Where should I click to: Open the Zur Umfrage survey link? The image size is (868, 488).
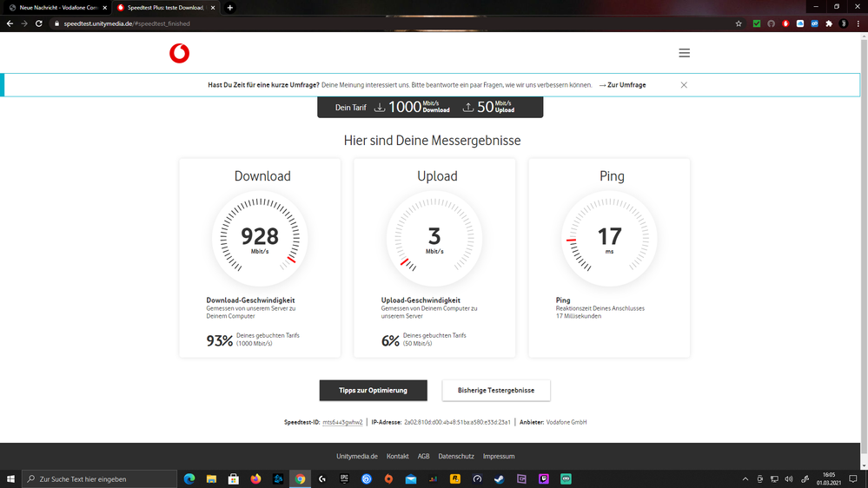point(622,85)
